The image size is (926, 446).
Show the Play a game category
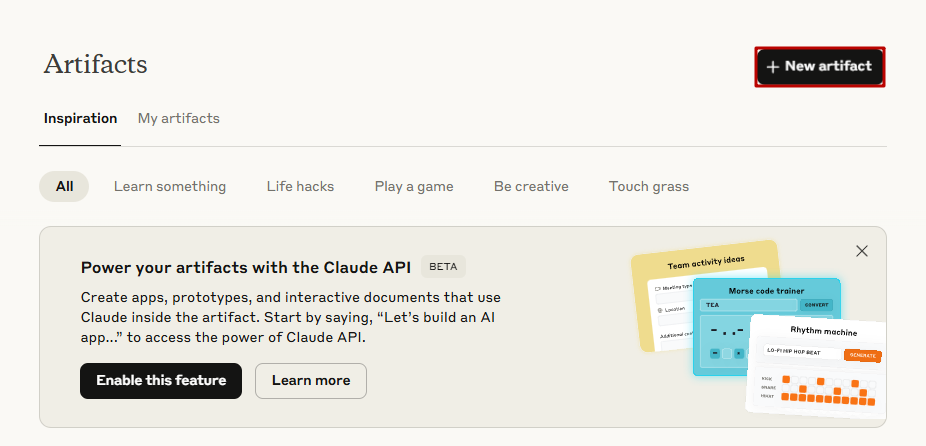(414, 187)
